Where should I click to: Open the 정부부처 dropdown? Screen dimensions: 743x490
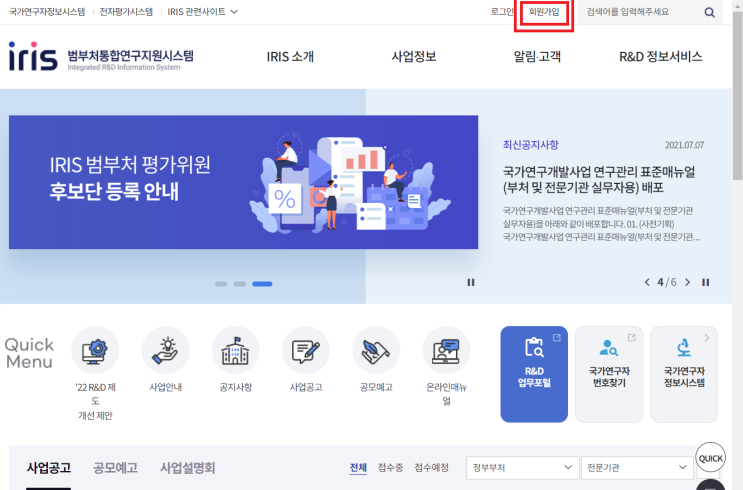click(523, 468)
